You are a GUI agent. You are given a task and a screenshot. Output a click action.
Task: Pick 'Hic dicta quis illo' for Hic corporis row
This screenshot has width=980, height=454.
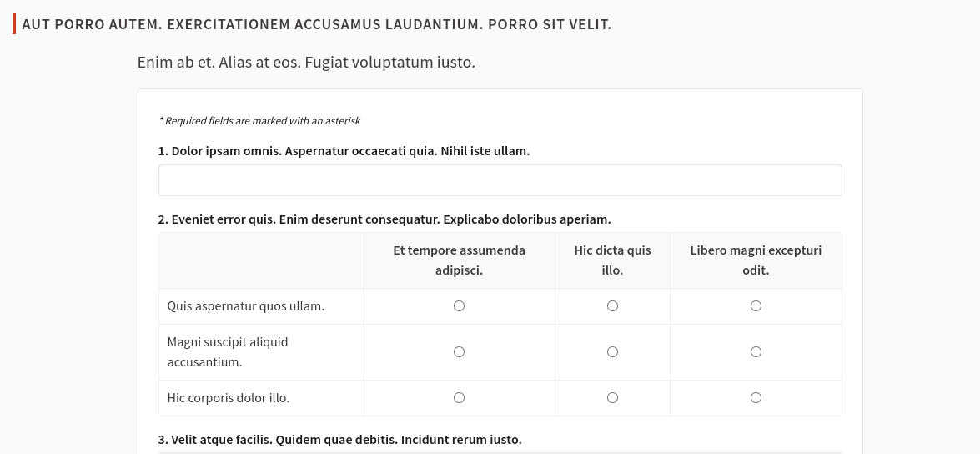pyautogui.click(x=612, y=398)
